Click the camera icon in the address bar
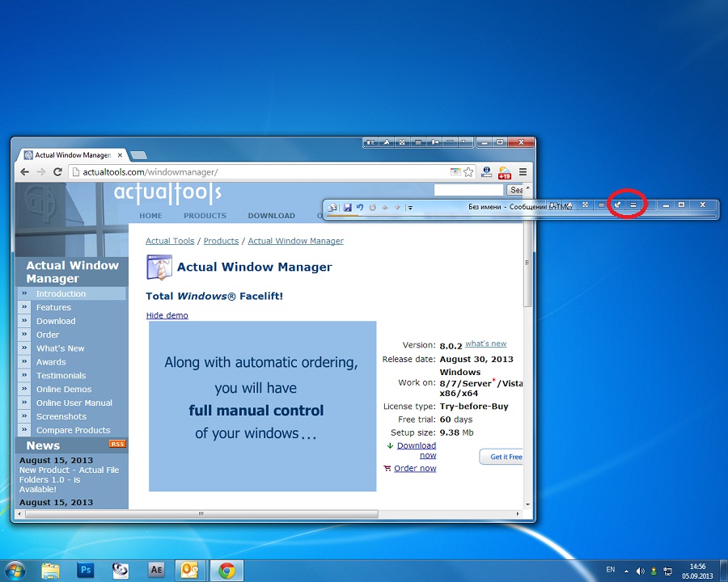 coord(455,171)
